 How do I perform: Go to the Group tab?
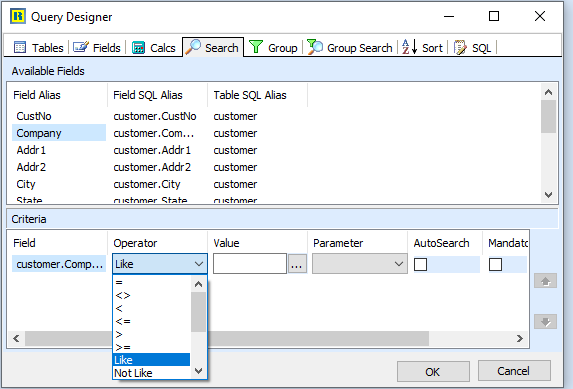pos(273,48)
